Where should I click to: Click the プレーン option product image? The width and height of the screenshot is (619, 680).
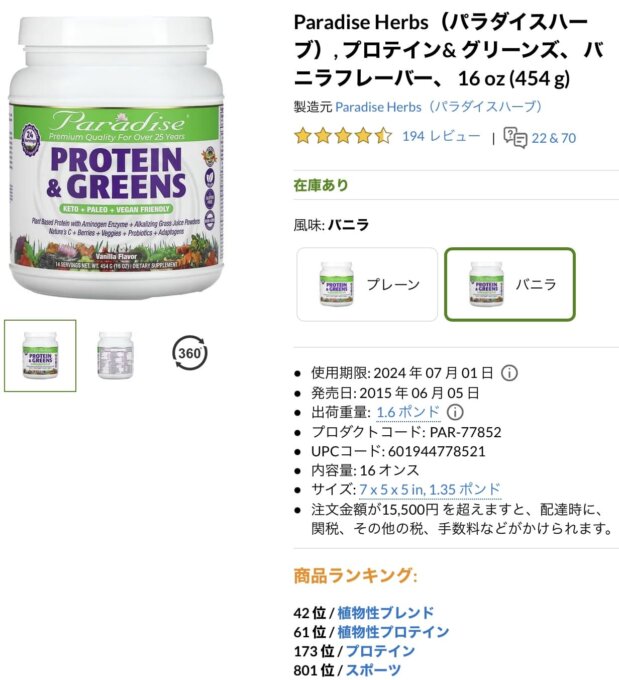coord(336,284)
